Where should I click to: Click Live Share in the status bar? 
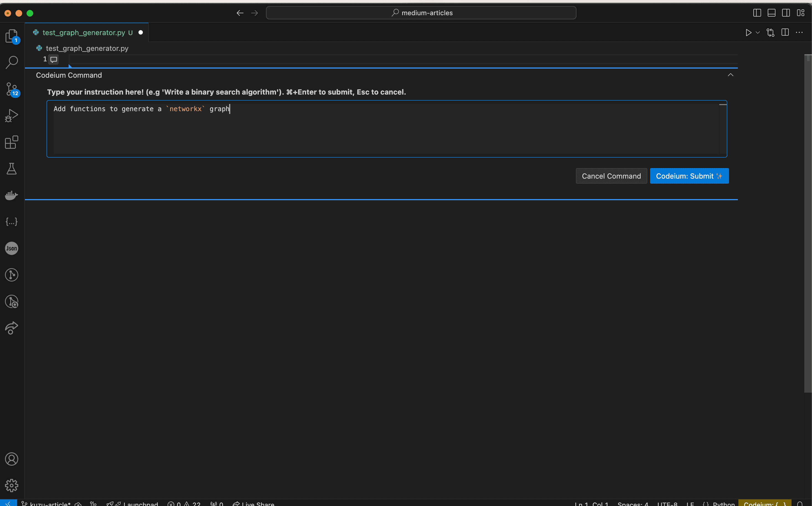[x=254, y=503]
